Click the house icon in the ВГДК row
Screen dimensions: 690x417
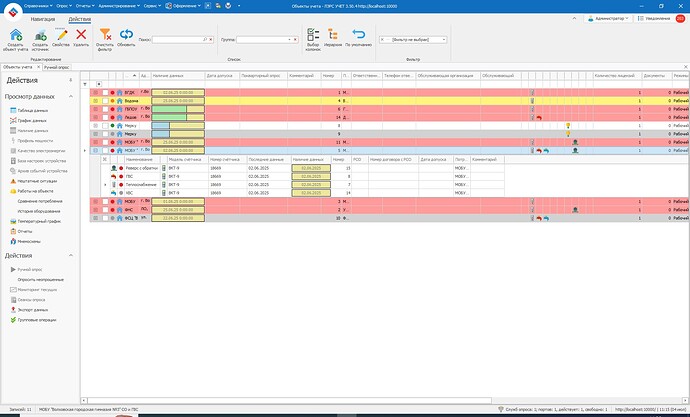(119, 93)
